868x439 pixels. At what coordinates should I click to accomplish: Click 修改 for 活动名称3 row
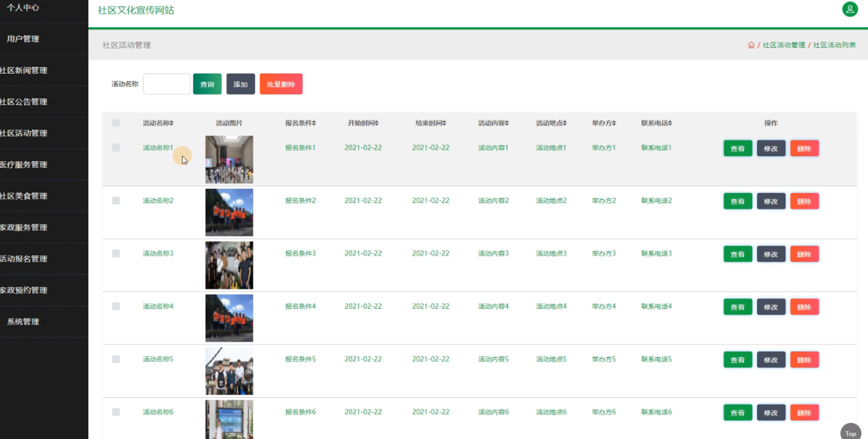771,254
